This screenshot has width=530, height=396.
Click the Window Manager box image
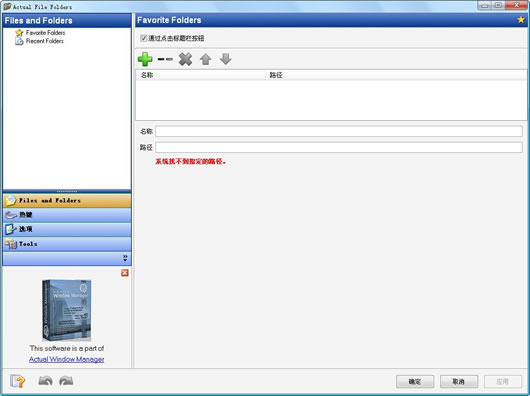tap(67, 310)
